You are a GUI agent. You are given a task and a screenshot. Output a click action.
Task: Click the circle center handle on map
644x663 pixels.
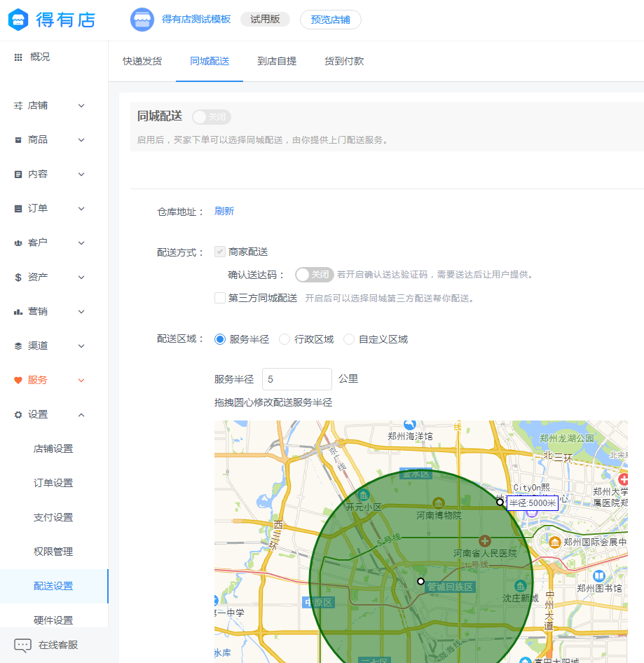coord(420,582)
